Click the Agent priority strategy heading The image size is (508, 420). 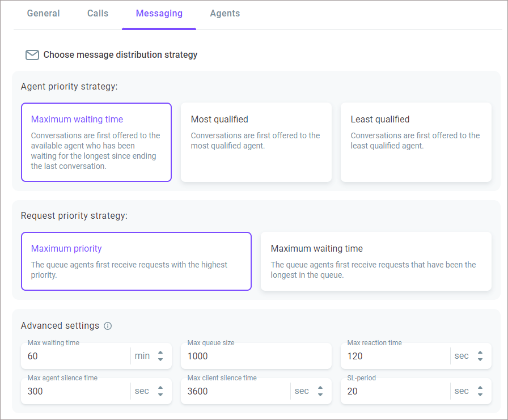pyautogui.click(x=69, y=87)
